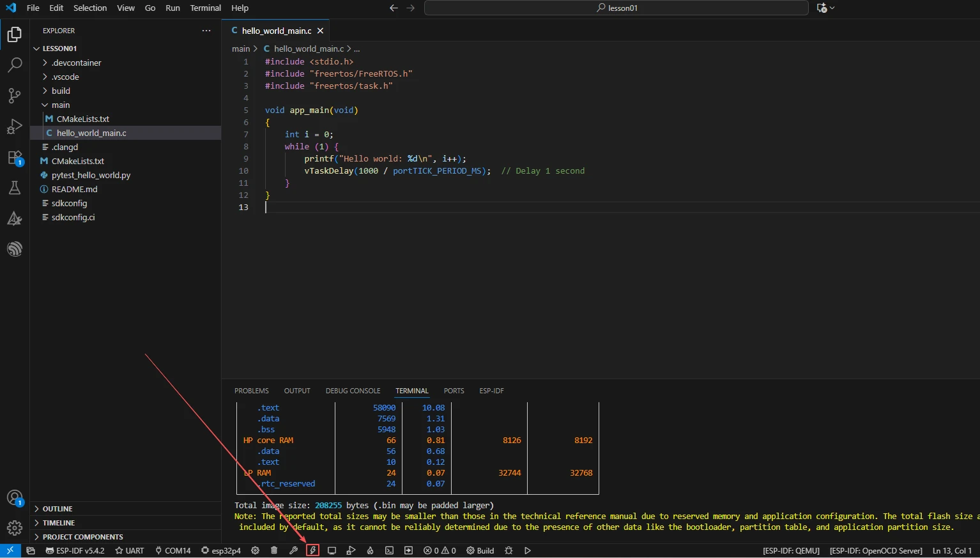Click the flame build flash monitor icon

point(370,550)
